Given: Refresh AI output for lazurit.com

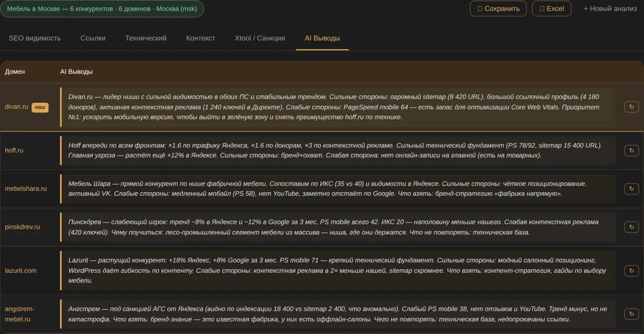Looking at the screenshot, I should coord(631,270).
